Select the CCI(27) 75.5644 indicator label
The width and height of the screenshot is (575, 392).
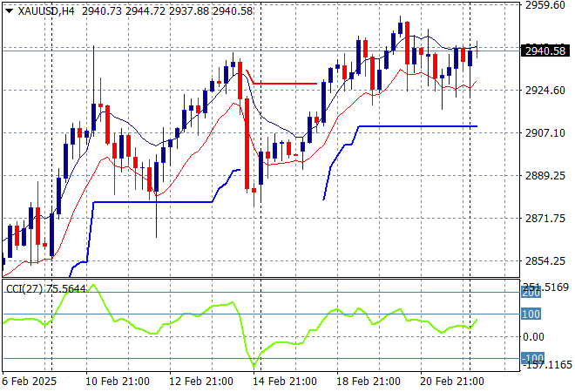pyautogui.click(x=46, y=289)
